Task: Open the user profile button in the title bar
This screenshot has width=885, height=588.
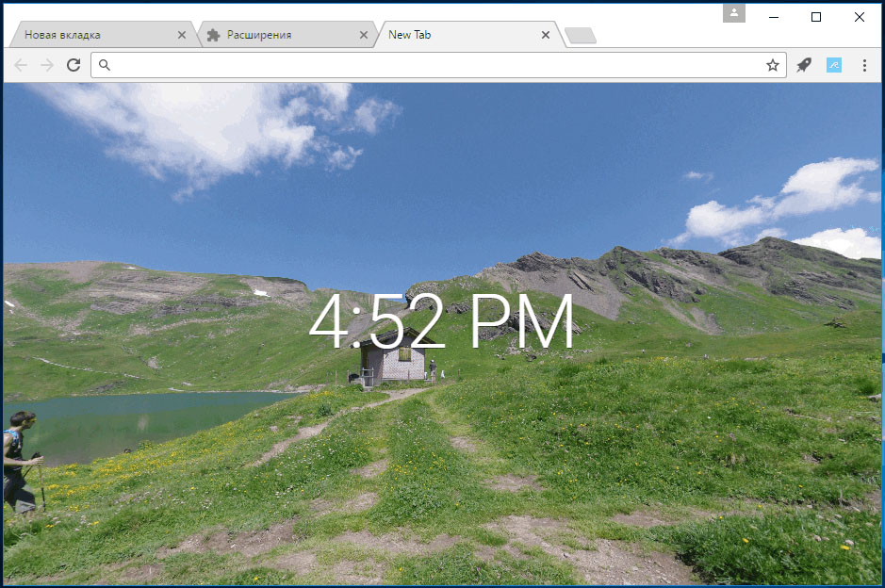Action: click(734, 13)
